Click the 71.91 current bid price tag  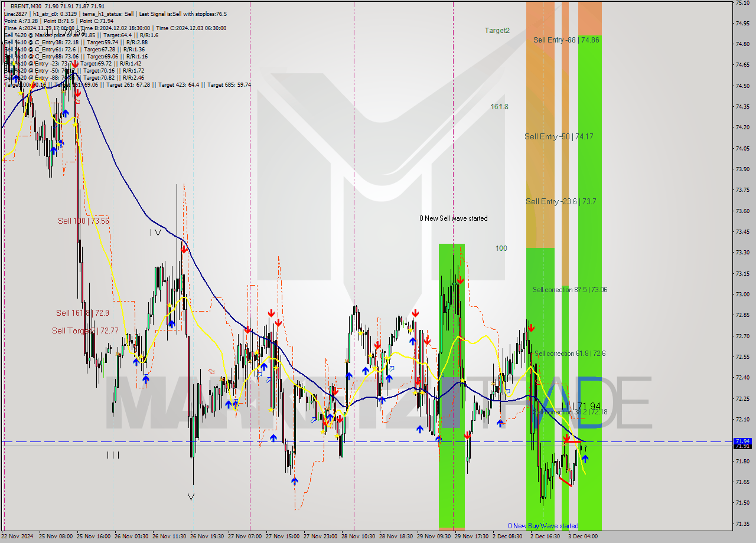pyautogui.click(x=742, y=446)
